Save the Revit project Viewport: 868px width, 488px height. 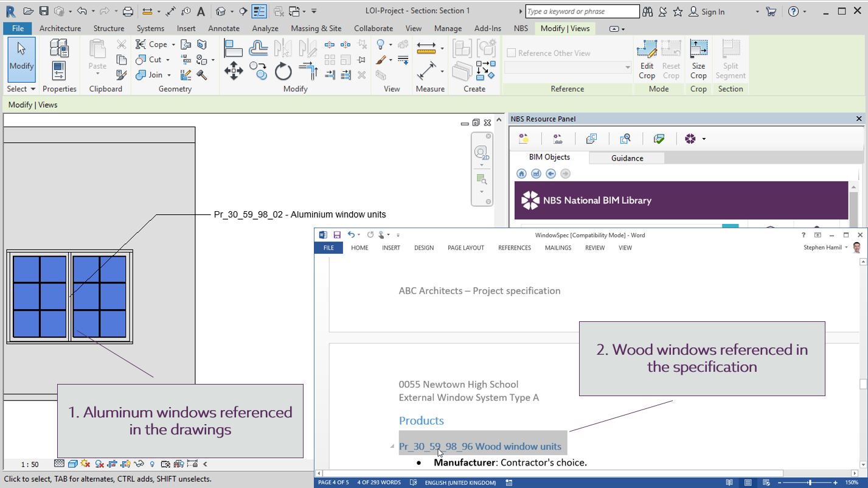point(44,11)
